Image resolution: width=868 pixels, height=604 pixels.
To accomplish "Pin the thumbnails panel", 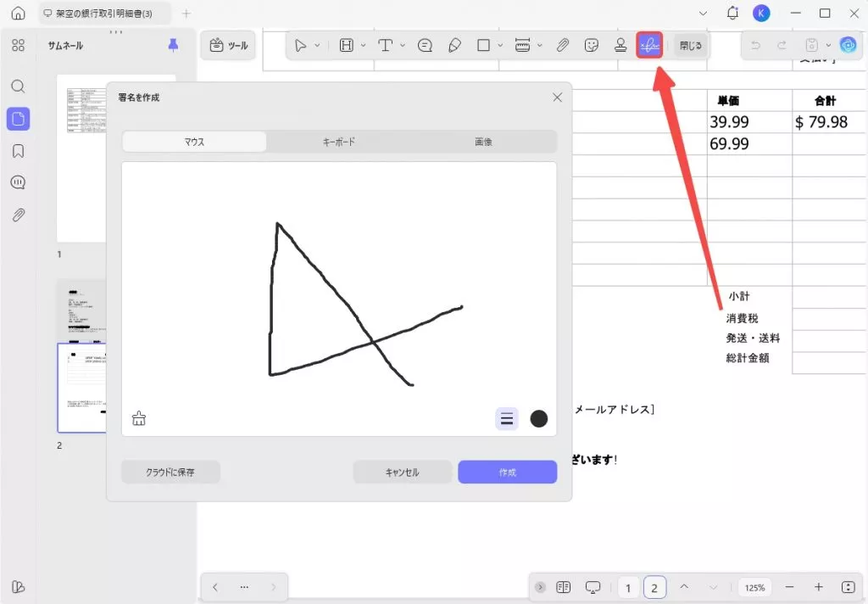I will click(172, 45).
